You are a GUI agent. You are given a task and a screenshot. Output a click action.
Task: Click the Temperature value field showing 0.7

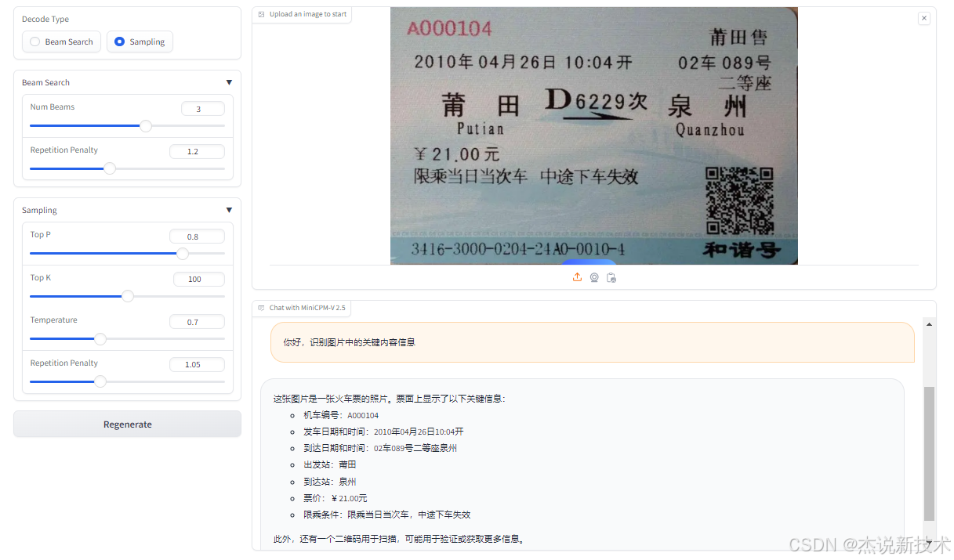coord(198,322)
